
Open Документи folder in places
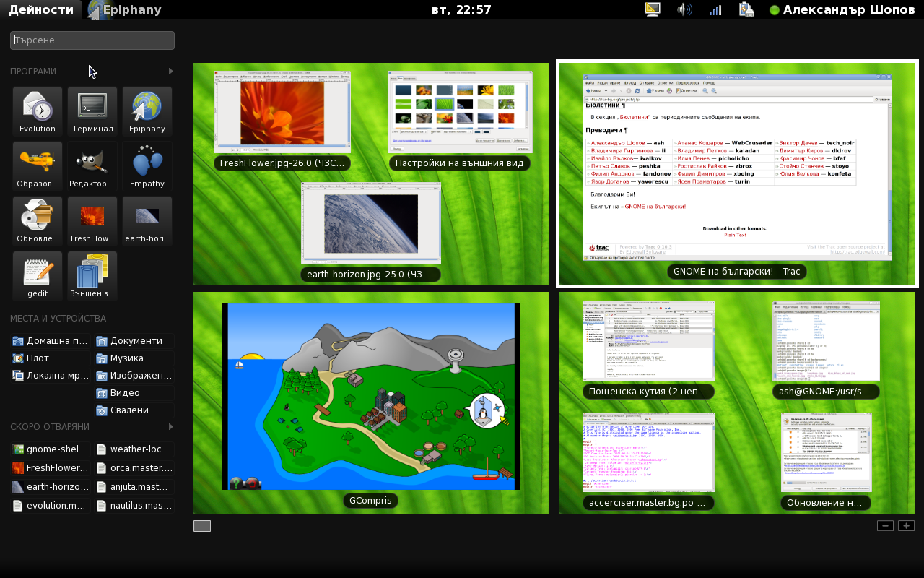[x=135, y=341]
